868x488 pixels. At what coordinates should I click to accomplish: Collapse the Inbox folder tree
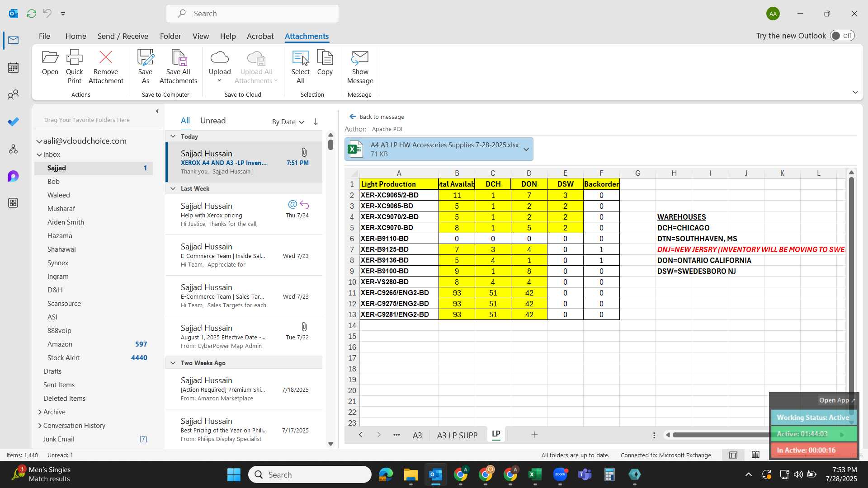(x=39, y=155)
